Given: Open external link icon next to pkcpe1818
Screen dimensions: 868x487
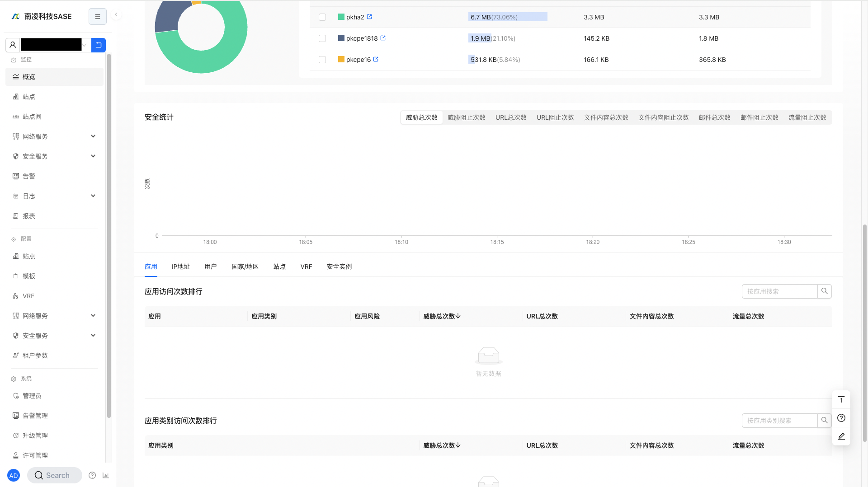Looking at the screenshot, I should pyautogui.click(x=383, y=38).
